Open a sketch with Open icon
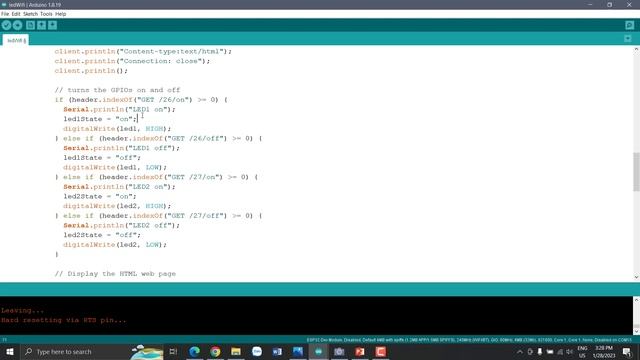 (41, 25)
